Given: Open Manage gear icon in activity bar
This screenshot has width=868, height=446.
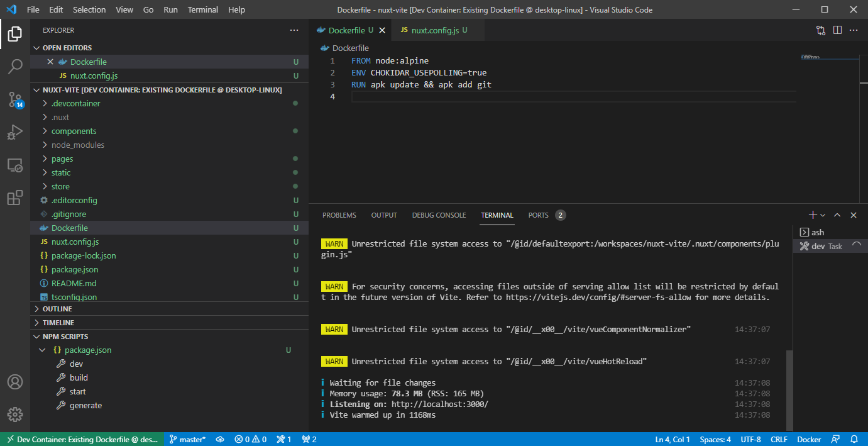Looking at the screenshot, I should point(15,415).
